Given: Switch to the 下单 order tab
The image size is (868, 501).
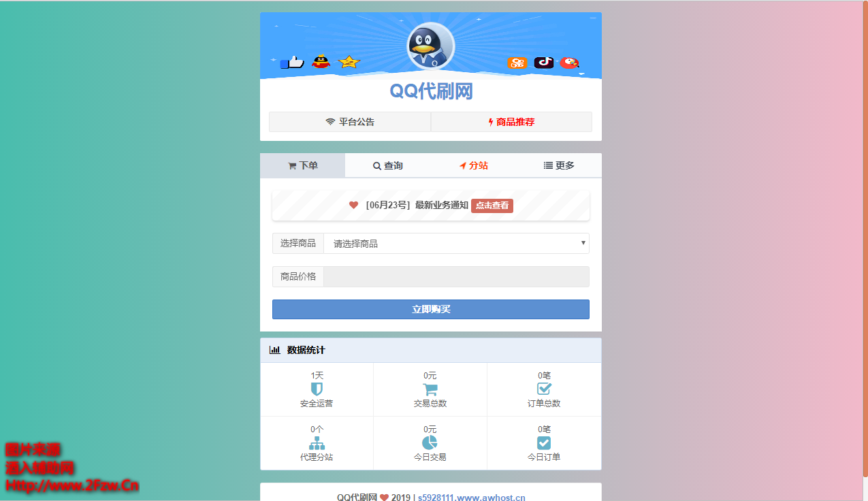Looking at the screenshot, I should click(x=302, y=165).
